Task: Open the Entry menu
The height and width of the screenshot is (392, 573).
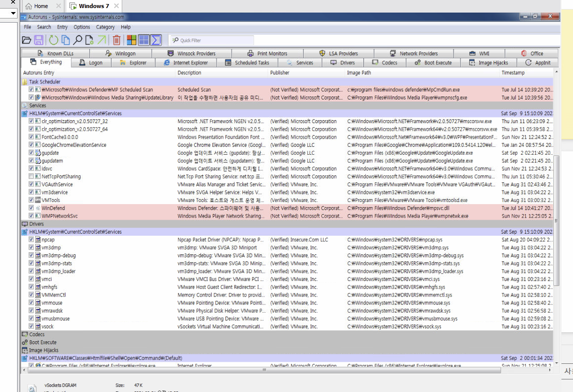Action: [x=62, y=27]
